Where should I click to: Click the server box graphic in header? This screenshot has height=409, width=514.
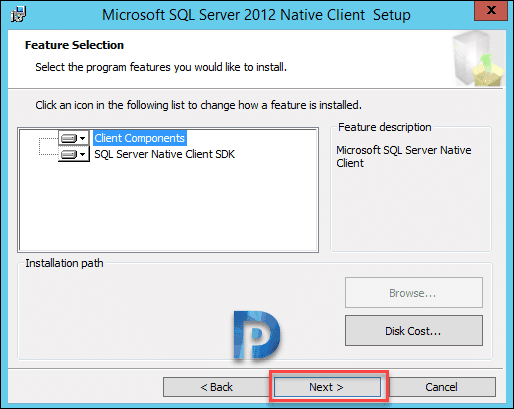coord(479,59)
